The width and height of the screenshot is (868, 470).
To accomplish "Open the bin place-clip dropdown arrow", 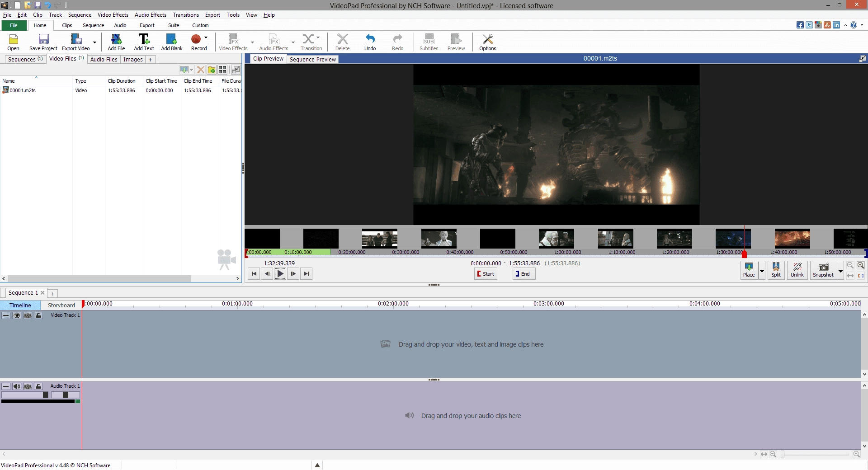I will (192, 70).
